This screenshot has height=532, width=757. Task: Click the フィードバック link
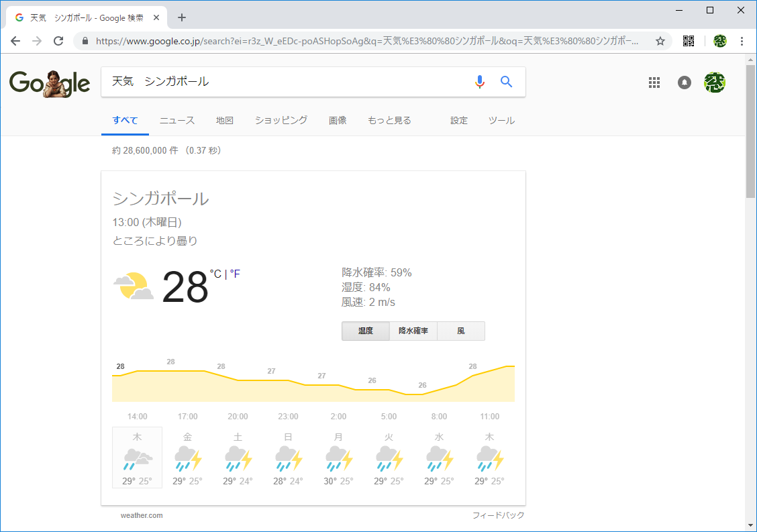click(498, 515)
